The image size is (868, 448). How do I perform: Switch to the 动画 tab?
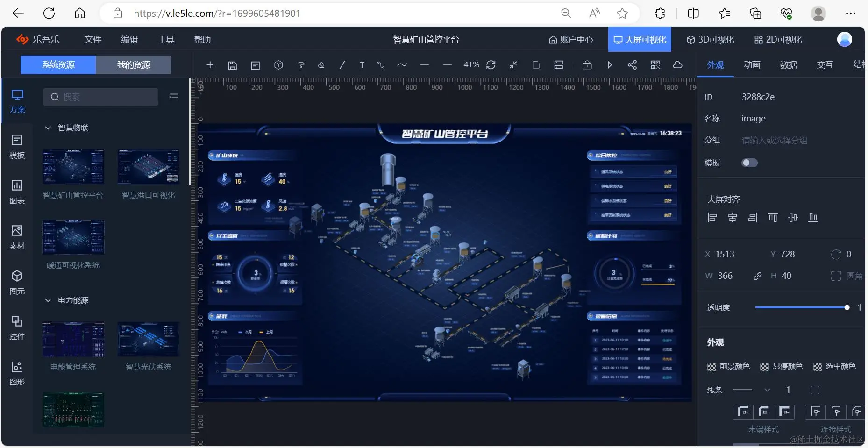[x=752, y=65]
